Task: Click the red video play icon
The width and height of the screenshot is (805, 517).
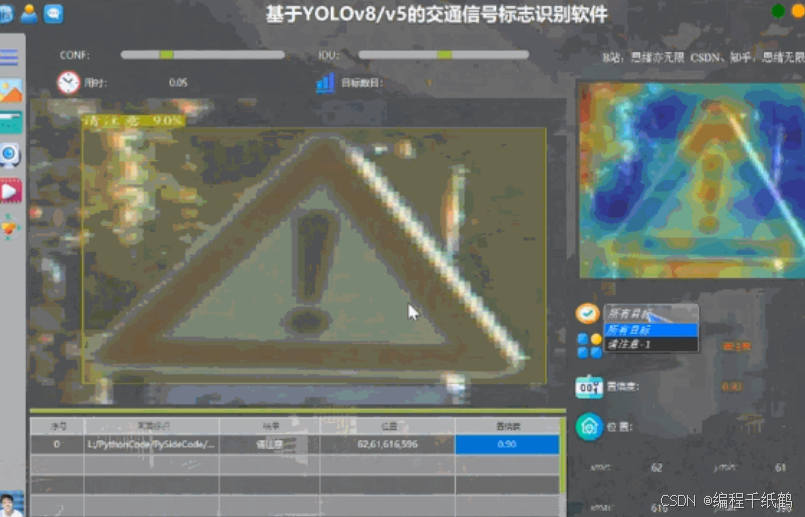Action: pos(11,191)
